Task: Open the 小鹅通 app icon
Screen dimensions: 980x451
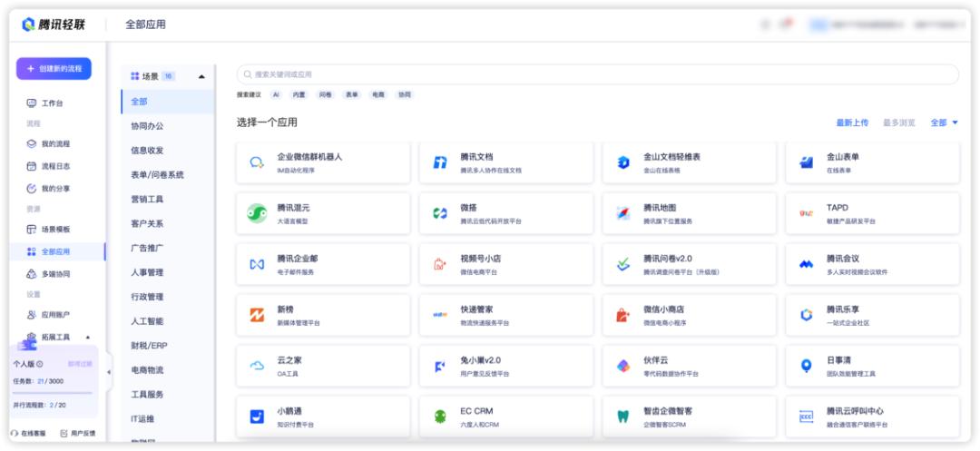Action: [x=257, y=417]
